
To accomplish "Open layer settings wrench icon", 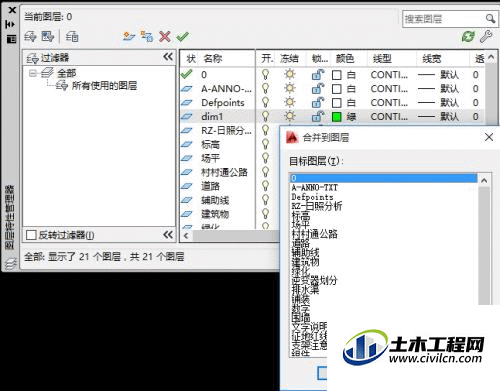I will 486,36.
